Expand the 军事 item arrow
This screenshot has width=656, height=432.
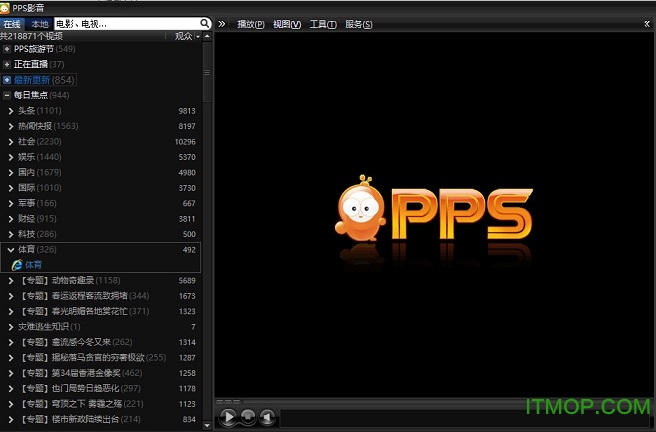pyautogui.click(x=11, y=204)
